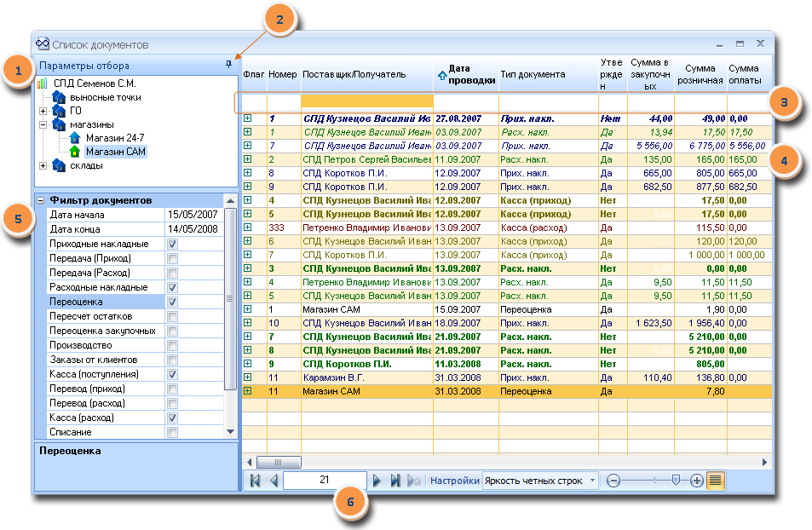Select the Петренко Владимир Иванович Касса (расход) cell
812x530 pixels.
366,228
